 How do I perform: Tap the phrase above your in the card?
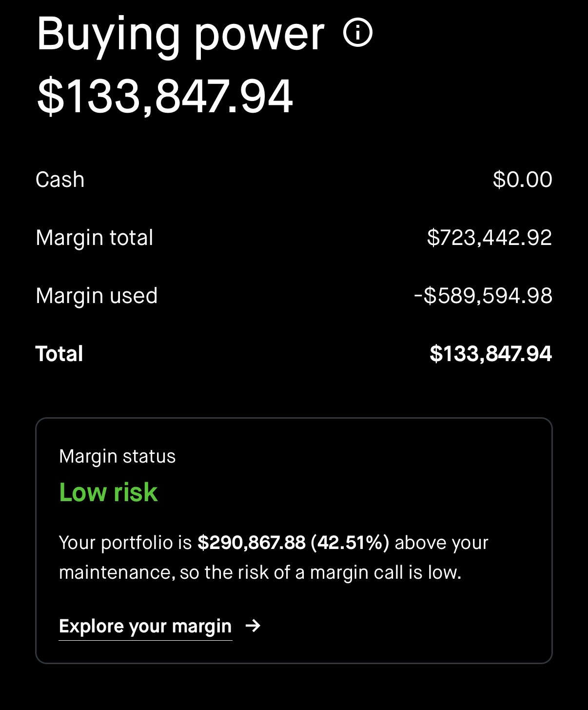[441, 543]
